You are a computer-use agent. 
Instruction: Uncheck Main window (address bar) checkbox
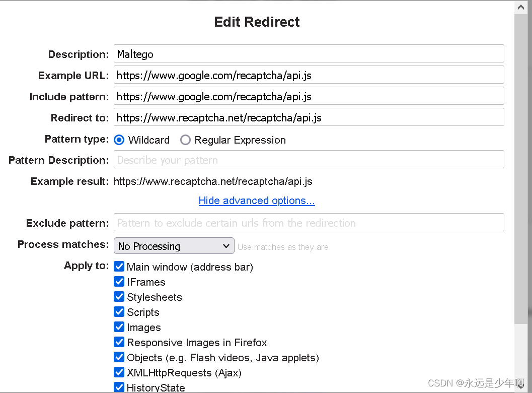point(119,267)
